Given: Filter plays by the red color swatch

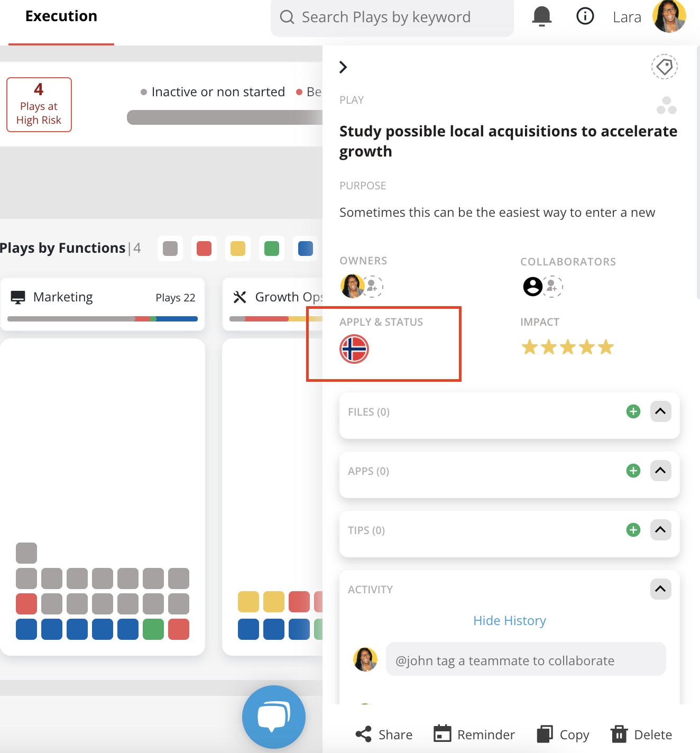Looking at the screenshot, I should click(x=204, y=249).
